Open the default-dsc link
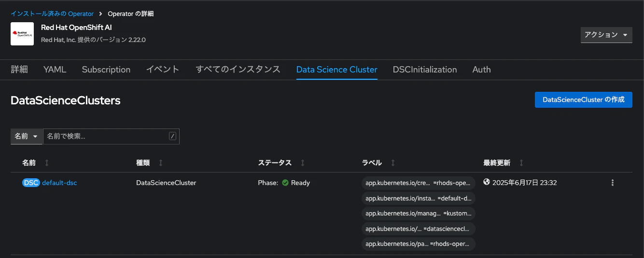644x258 pixels. pos(60,183)
